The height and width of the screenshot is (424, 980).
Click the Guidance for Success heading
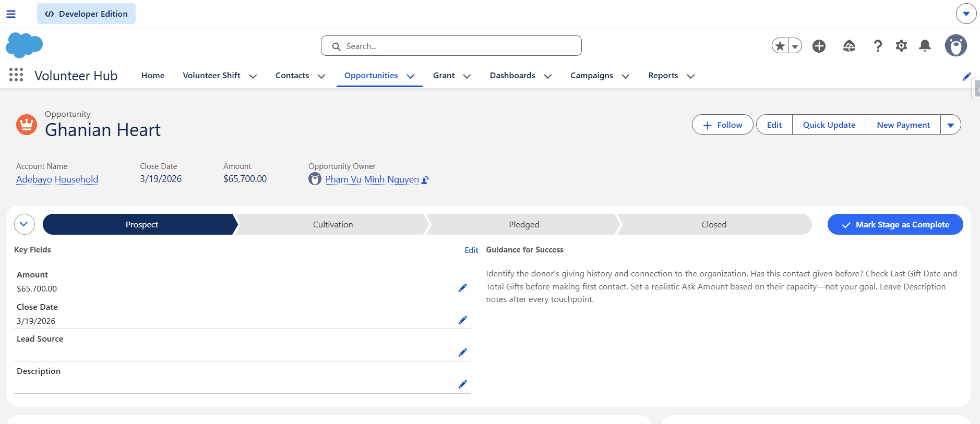click(x=524, y=250)
